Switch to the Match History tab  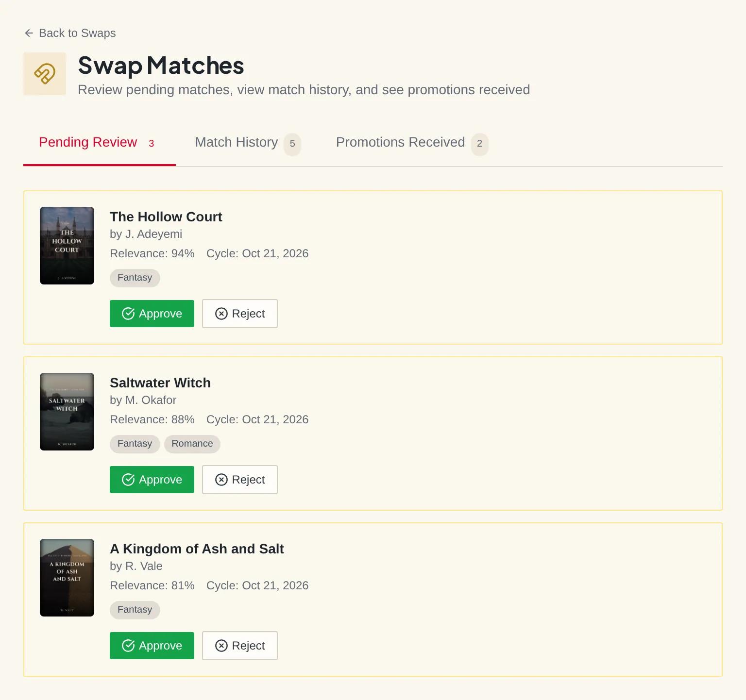[x=248, y=143]
